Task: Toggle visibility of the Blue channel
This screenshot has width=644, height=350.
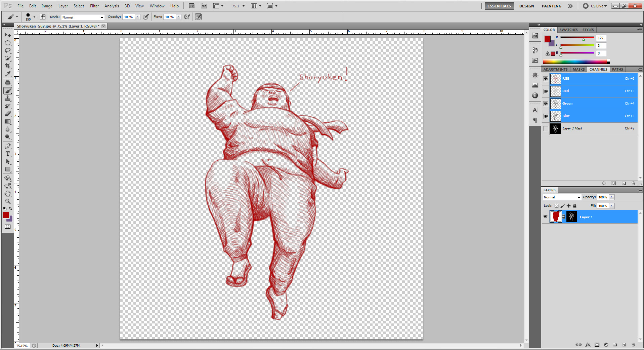Action: (x=546, y=116)
